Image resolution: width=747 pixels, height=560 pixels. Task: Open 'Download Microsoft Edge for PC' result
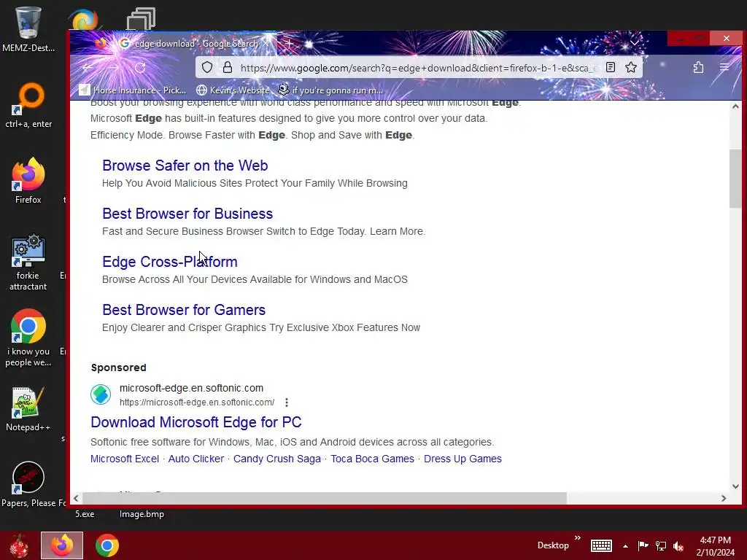click(196, 422)
